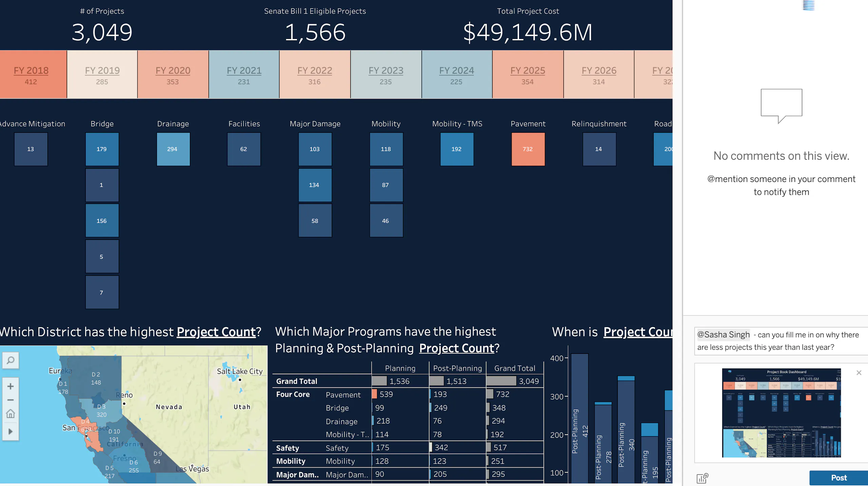
Task: Click the comment text input field
Action: click(780, 341)
